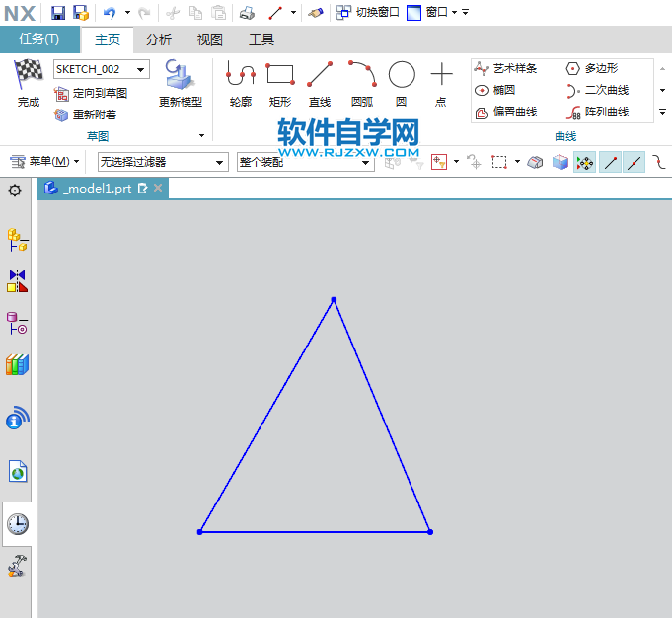Open the Task (任务) menu tab

[x=39, y=39]
